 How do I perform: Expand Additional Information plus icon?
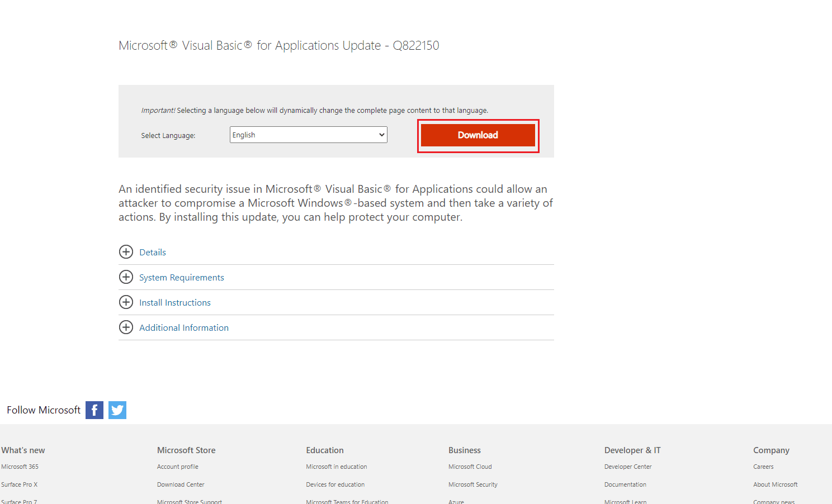coord(126,327)
